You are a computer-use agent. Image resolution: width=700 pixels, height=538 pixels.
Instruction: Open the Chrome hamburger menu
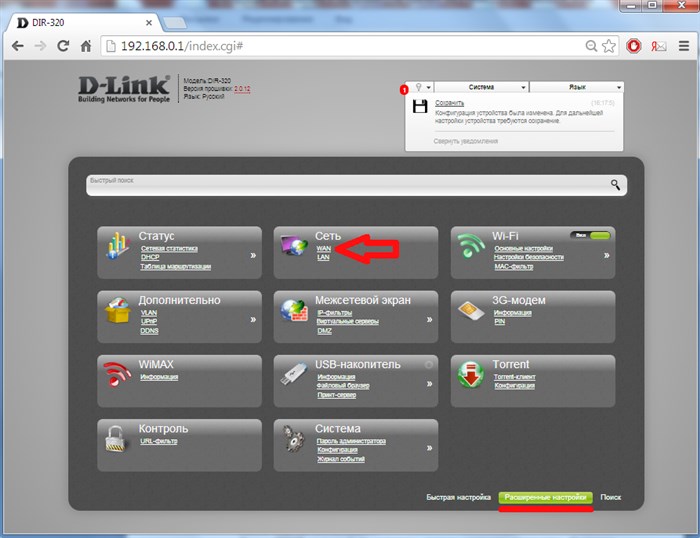[683, 46]
